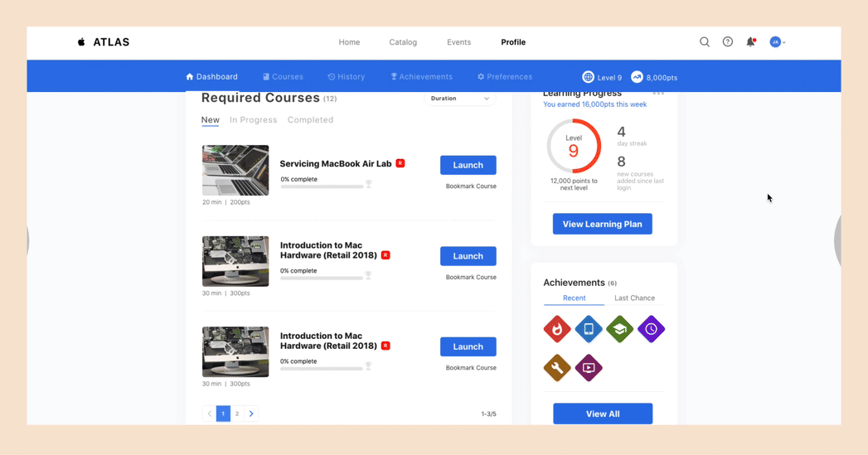Open the user avatar account menu
The height and width of the screenshot is (455, 868).
[777, 42]
